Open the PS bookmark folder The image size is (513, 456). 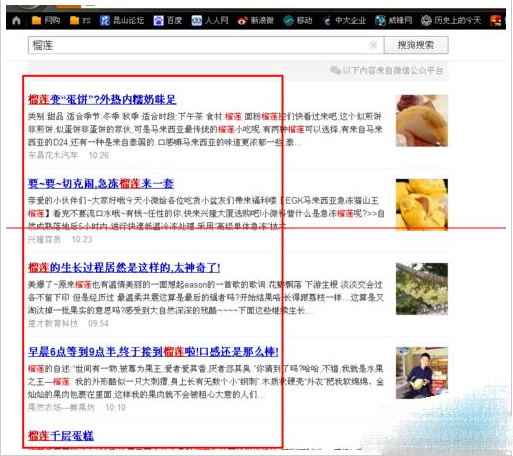coord(80,21)
